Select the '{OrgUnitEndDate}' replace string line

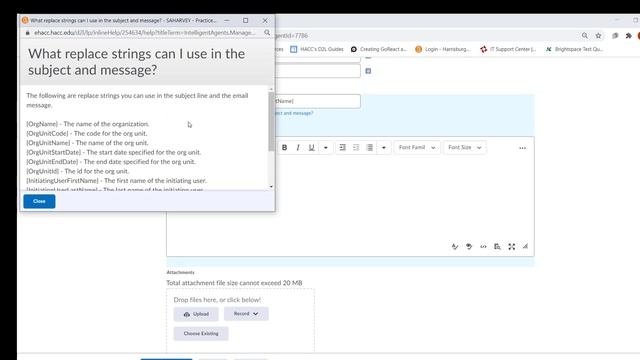111,162
